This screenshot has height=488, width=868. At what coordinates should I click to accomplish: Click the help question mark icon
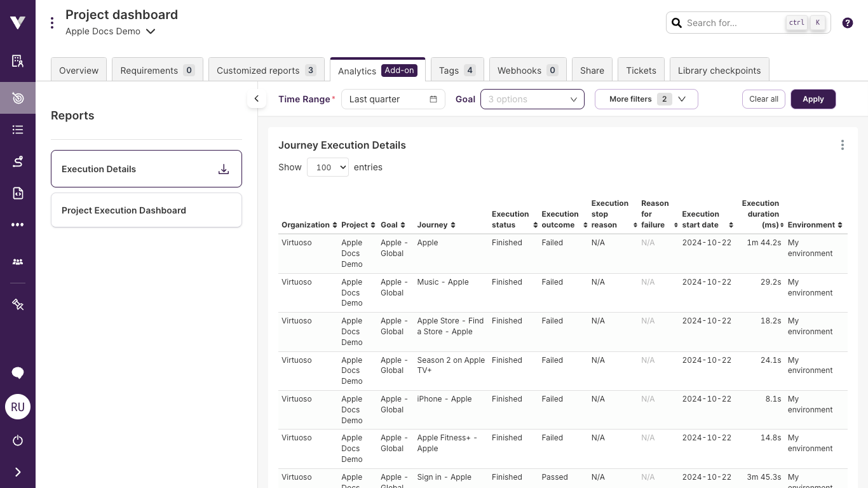click(848, 23)
